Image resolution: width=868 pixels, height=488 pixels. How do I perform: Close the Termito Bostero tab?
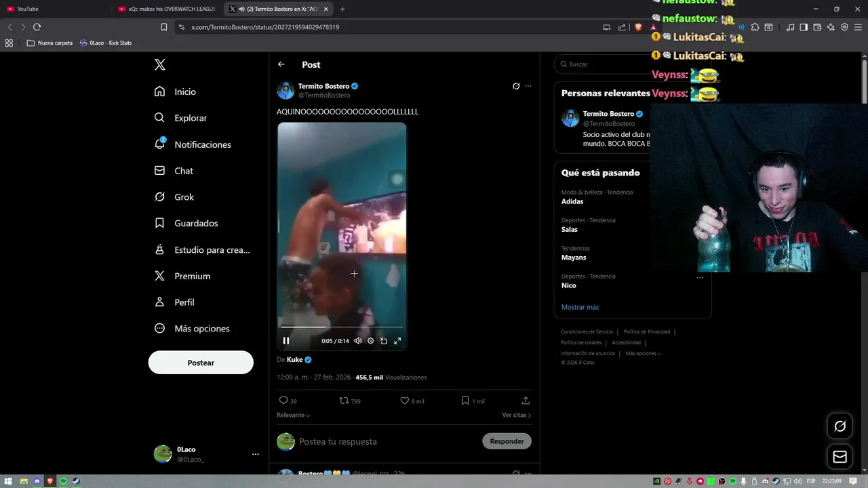click(326, 9)
